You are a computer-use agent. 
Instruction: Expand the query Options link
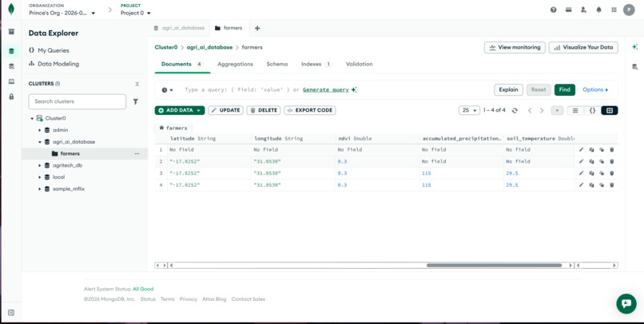[595, 90]
